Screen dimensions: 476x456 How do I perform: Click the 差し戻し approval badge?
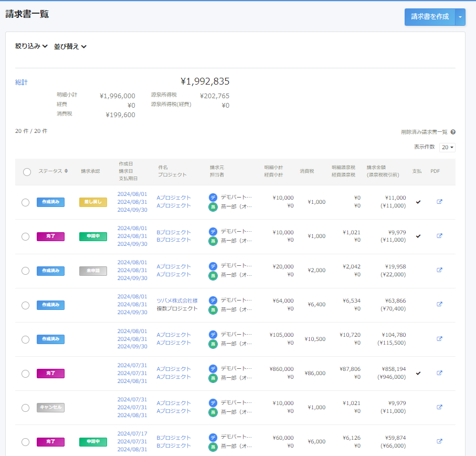[93, 202]
